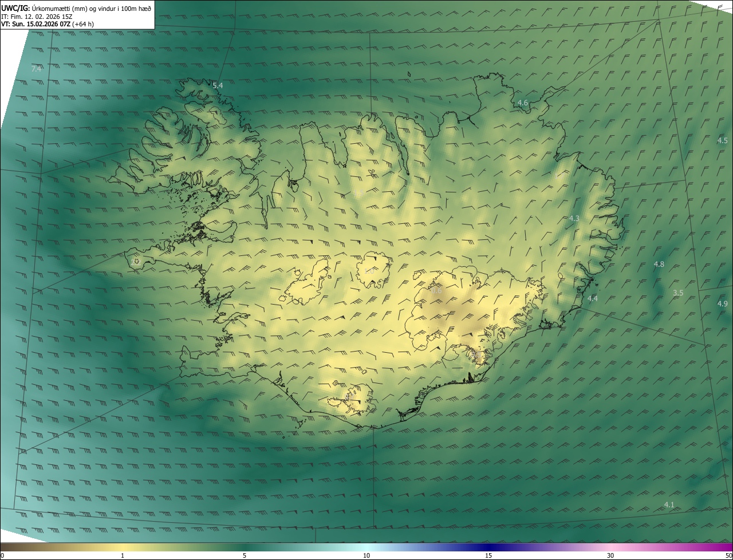Image resolution: width=733 pixels, height=560 pixels.
Task: Click the 15 tick on the colour scale
Action: pyautogui.click(x=488, y=555)
